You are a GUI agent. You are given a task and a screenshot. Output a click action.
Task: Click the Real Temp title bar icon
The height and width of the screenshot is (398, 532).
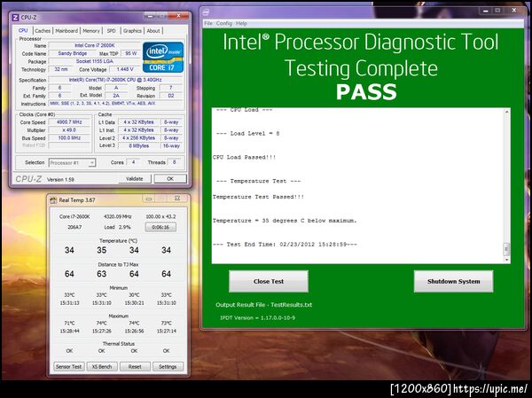click(x=53, y=200)
